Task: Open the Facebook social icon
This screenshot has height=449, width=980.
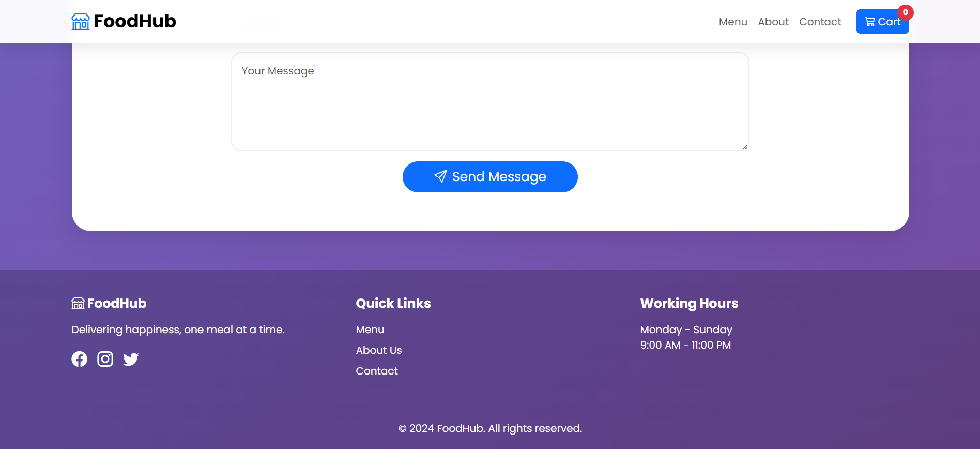Action: [80, 359]
